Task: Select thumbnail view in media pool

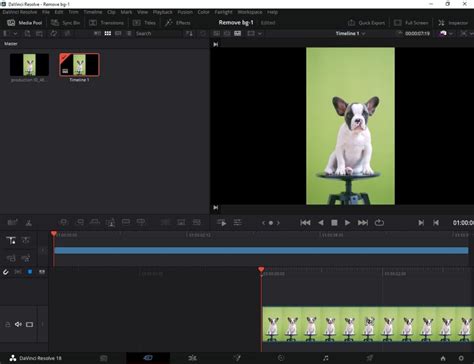Action: pos(108,33)
